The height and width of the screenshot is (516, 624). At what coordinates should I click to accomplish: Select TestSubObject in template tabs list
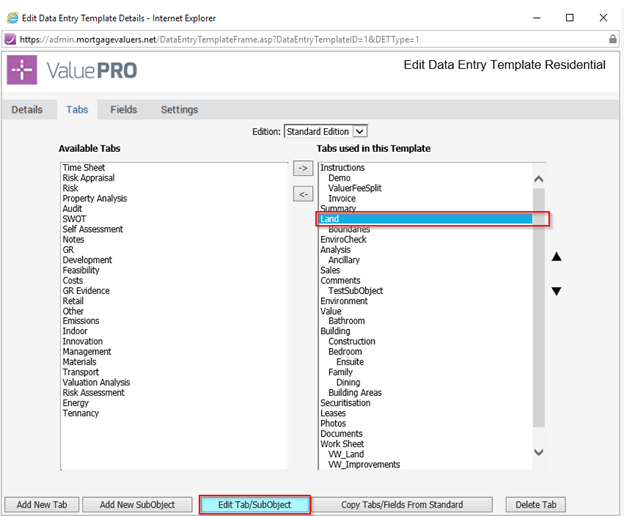click(355, 291)
